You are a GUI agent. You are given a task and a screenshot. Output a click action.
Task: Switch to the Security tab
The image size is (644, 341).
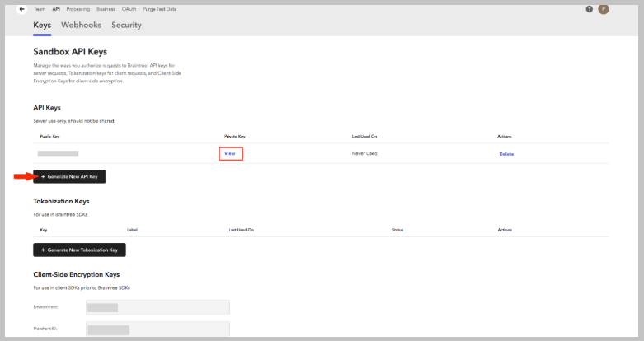(126, 25)
